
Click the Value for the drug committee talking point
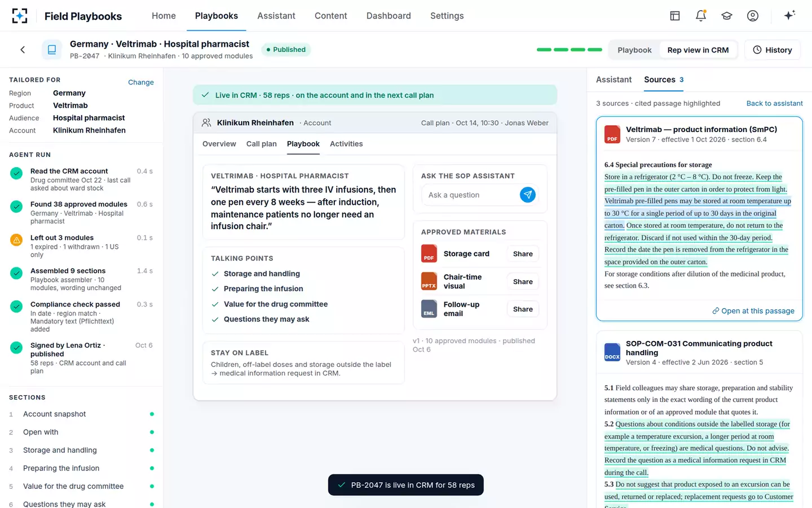click(x=276, y=304)
